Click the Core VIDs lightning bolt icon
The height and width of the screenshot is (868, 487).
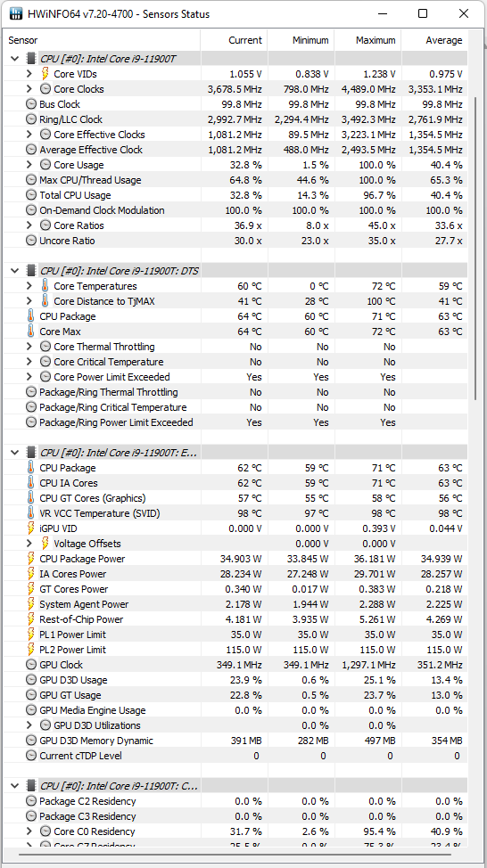(x=45, y=74)
